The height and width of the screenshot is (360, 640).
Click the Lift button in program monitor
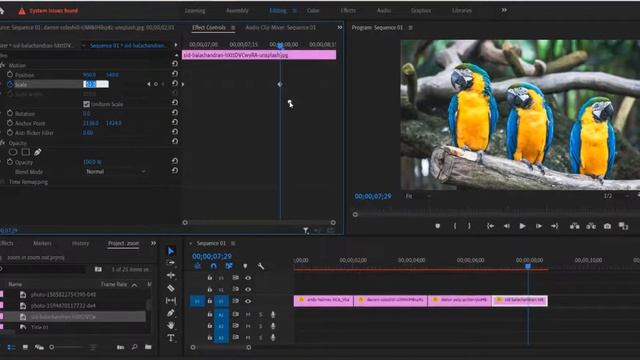575,226
